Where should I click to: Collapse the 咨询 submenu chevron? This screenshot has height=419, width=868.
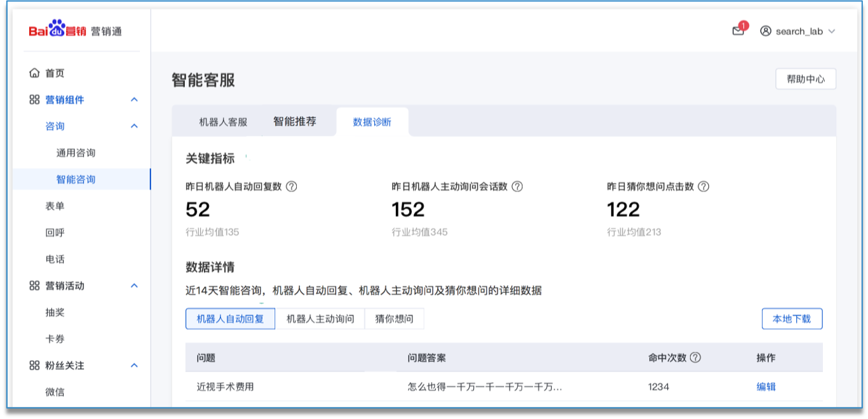[x=134, y=126]
